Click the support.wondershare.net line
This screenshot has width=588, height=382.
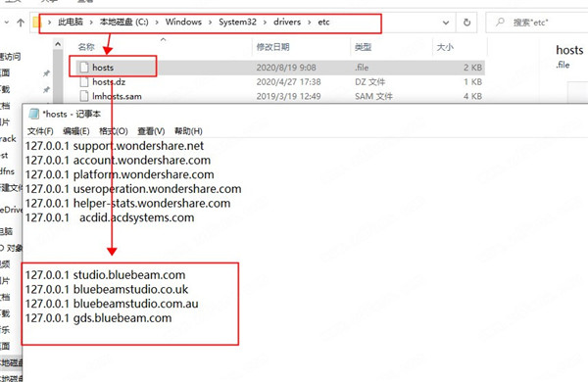click(x=115, y=146)
